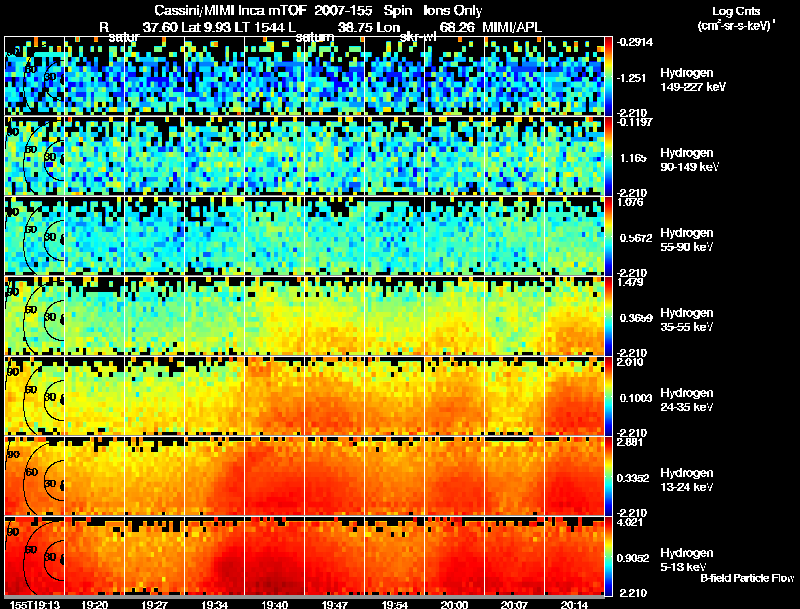
Task: Click the Hydrogen 149-227 keV channel label
Action: click(x=692, y=80)
